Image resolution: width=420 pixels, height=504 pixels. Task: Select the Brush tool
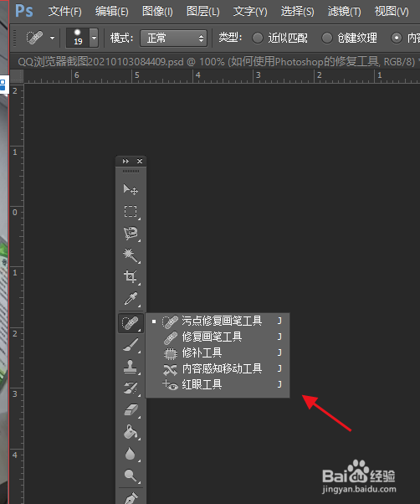131,345
